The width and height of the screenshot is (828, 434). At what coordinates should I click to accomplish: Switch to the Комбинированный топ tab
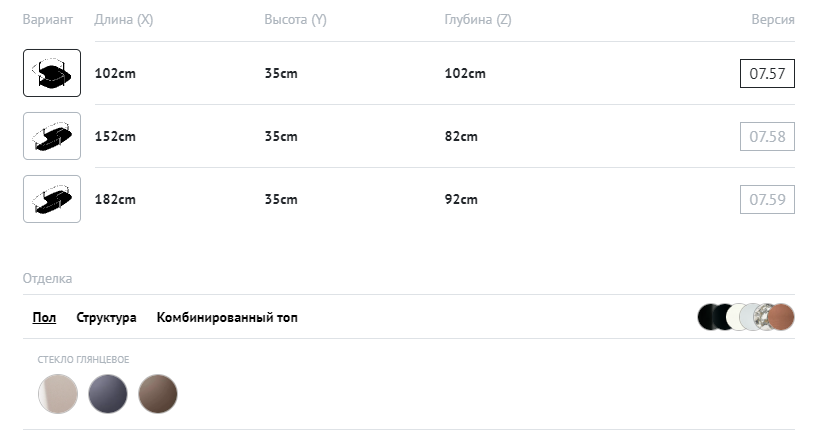[227, 318]
